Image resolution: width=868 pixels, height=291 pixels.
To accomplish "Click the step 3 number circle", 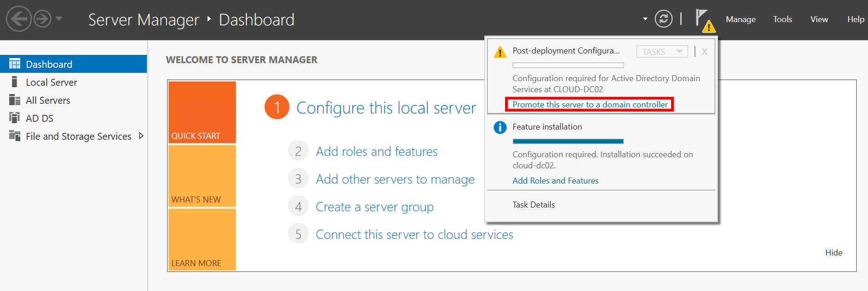I will click(298, 178).
